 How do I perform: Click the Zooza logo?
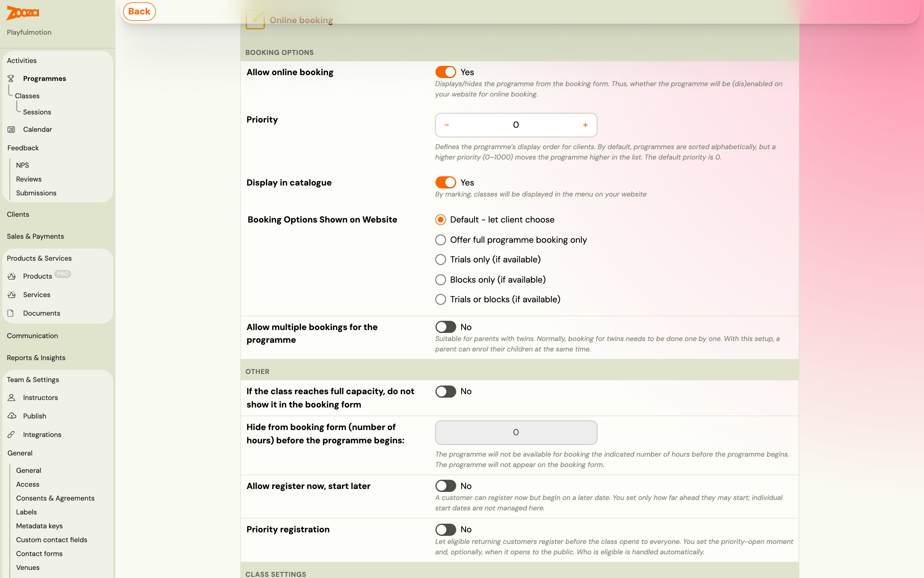[x=23, y=13]
